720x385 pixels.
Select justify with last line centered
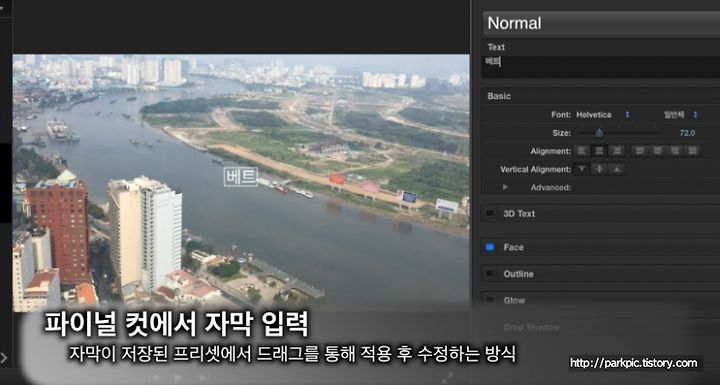[657, 151]
